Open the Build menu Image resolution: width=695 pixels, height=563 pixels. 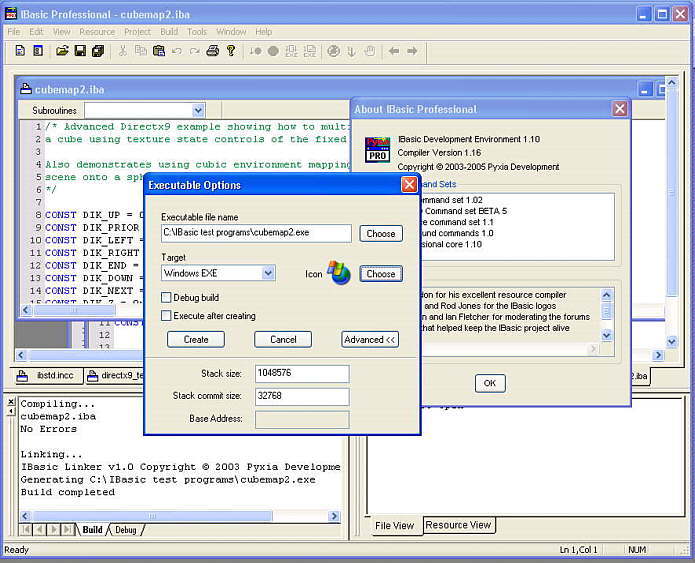point(169,31)
